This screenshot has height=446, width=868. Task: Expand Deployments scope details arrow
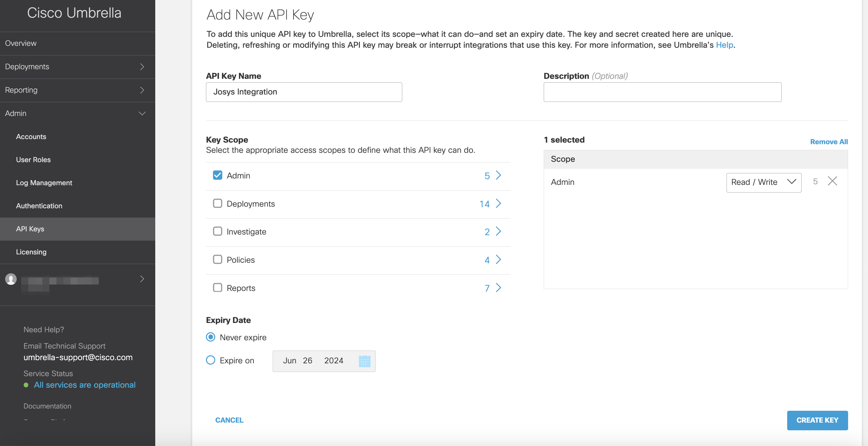(498, 204)
